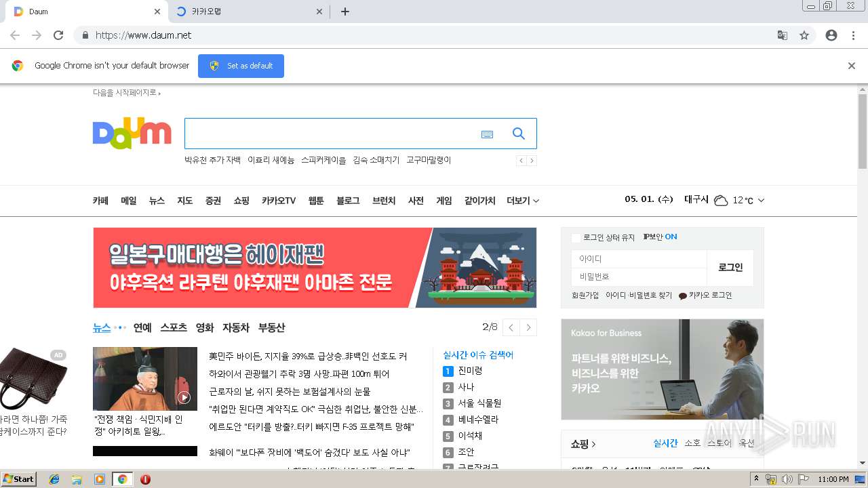868x488 pixels.
Task: Show hidden system tray icons
Action: [756, 479]
